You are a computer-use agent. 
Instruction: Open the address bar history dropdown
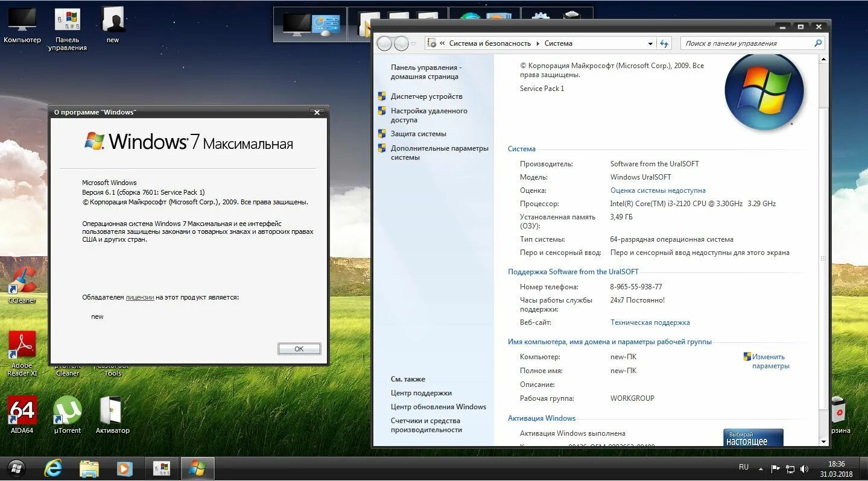(650, 43)
